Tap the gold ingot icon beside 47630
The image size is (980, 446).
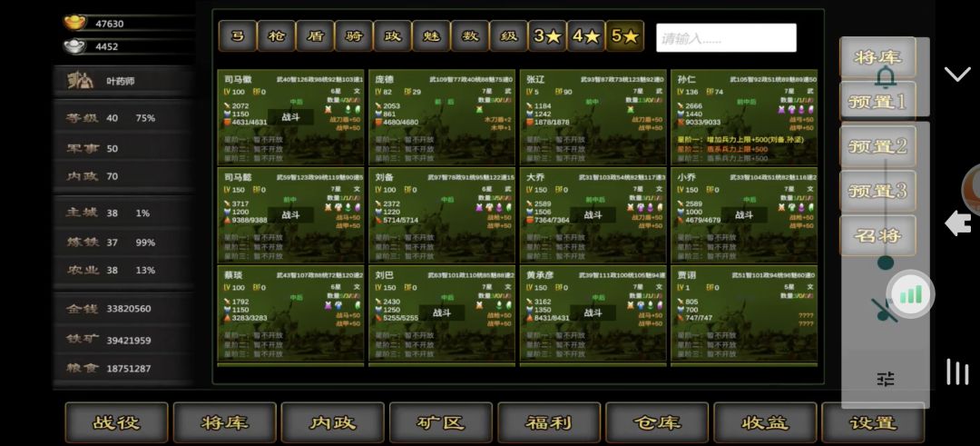pos(75,23)
